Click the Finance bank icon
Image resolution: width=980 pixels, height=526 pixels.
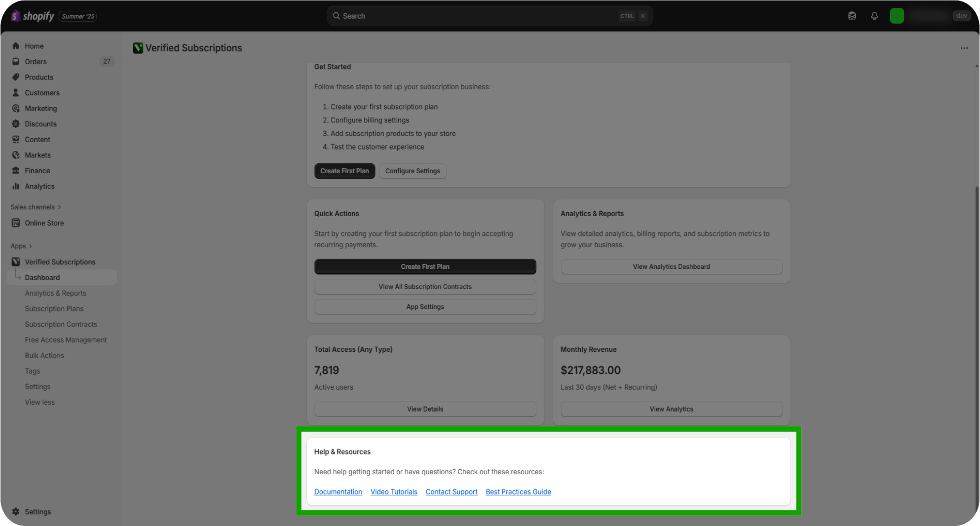pos(16,171)
